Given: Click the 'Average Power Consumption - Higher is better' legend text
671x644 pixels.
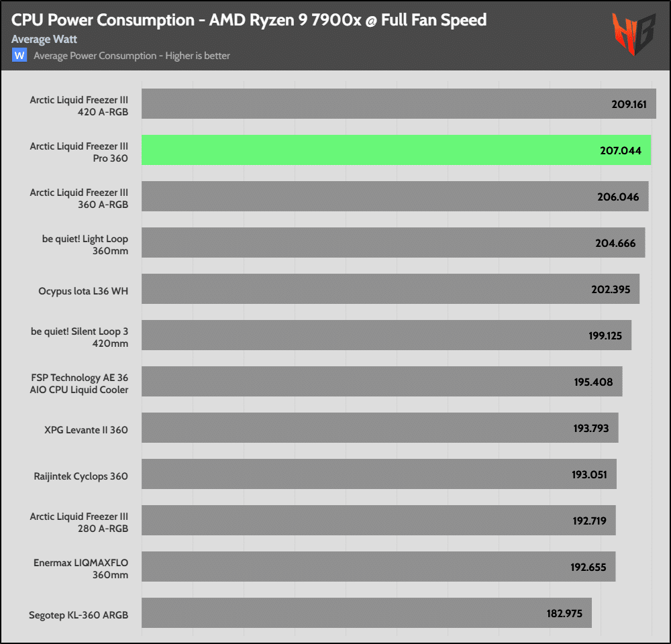Looking at the screenshot, I should pyautogui.click(x=132, y=56).
